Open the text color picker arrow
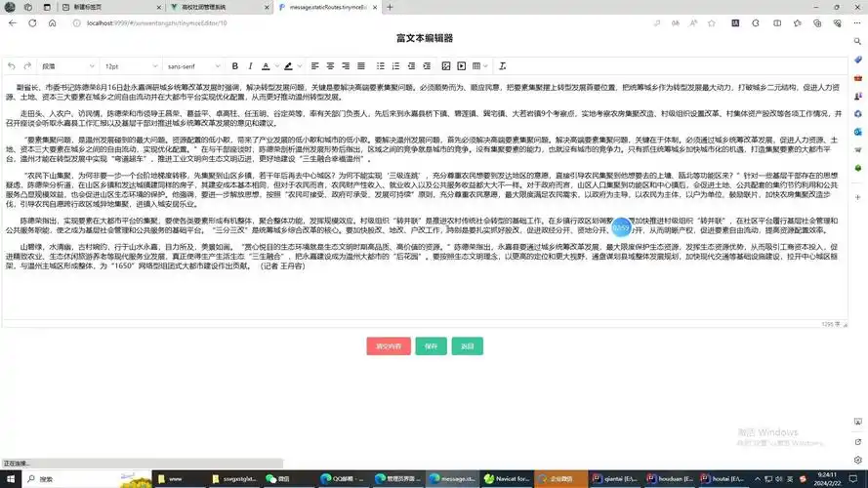 276,65
